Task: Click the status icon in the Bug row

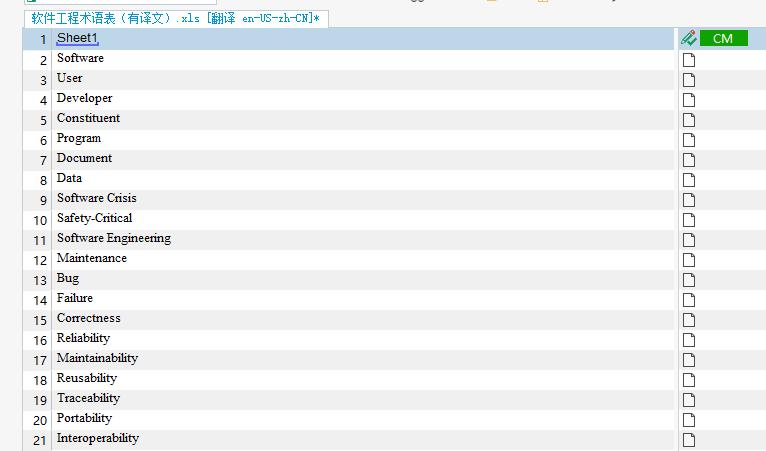Action: point(688,280)
